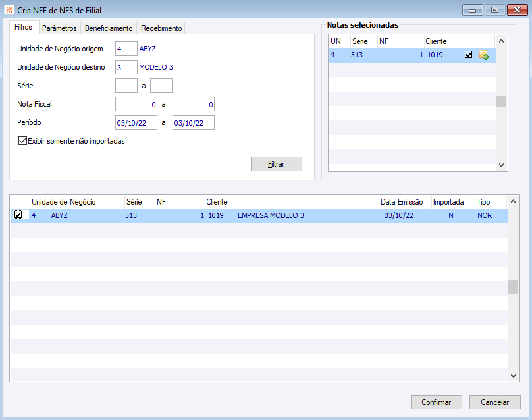Click the app icon in the title bar

[x=9, y=10]
